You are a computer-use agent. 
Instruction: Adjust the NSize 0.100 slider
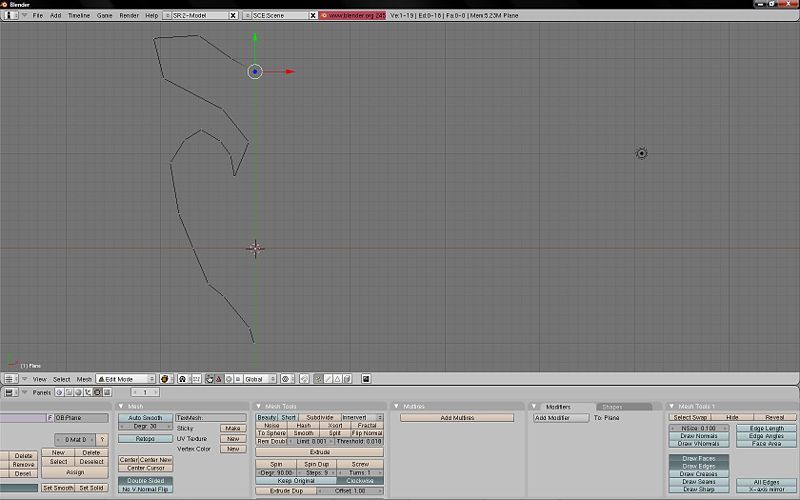click(x=697, y=428)
